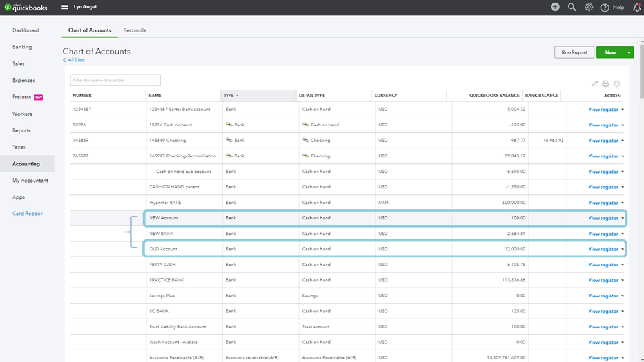Select Accounting in sidebar
The height and width of the screenshot is (362, 644).
27,163
